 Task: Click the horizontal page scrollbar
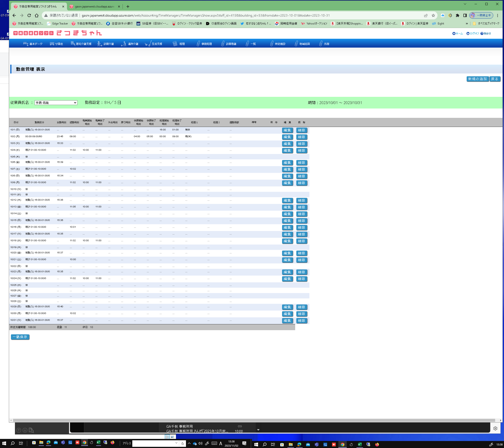(x=254, y=420)
